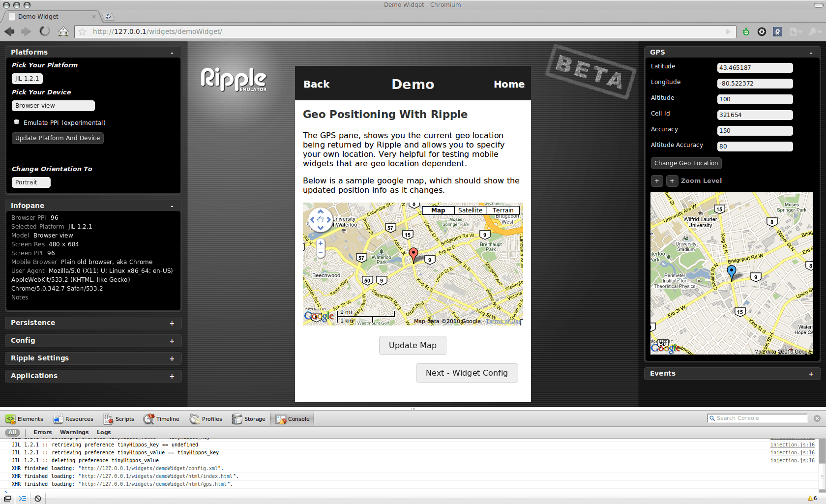The width and height of the screenshot is (826, 504).
Task: Expand the Events panel
Action: click(811, 374)
